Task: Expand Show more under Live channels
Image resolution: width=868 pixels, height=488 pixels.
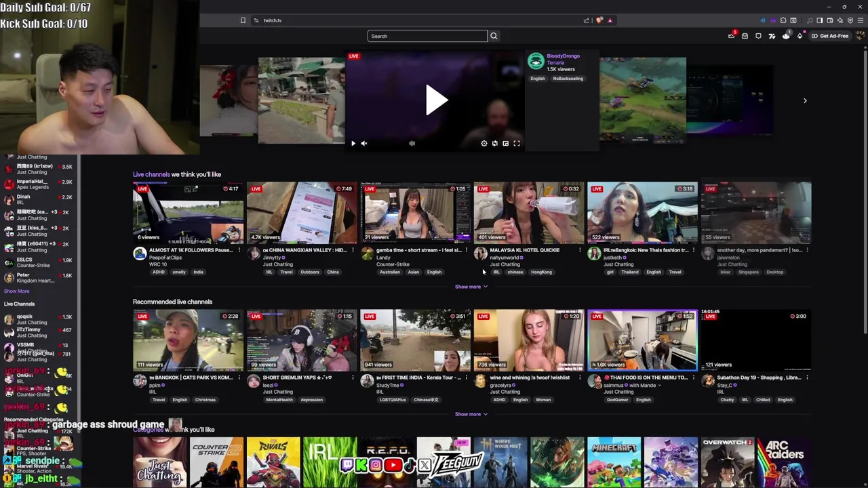Action: coord(471,287)
